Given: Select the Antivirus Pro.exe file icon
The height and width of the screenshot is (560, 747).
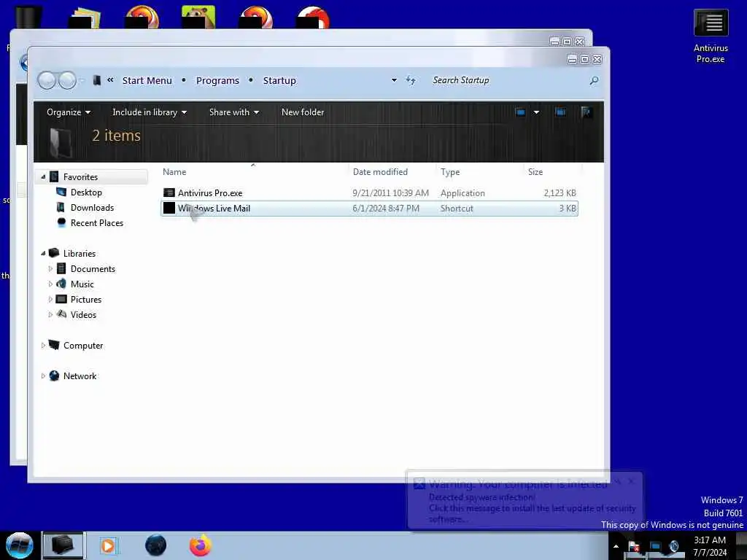Looking at the screenshot, I should [x=169, y=192].
